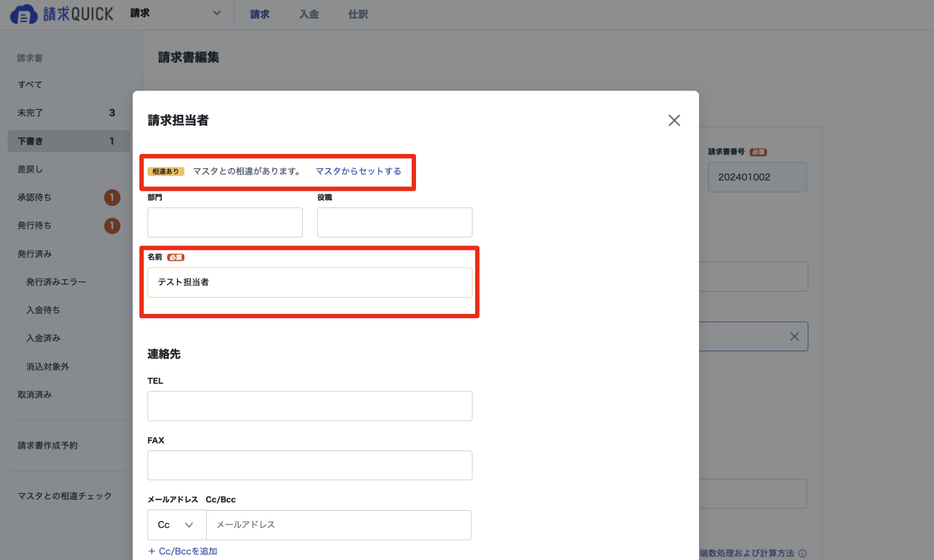
Task: Focus the 名前 field containing テスト担当者
Action: click(310, 282)
